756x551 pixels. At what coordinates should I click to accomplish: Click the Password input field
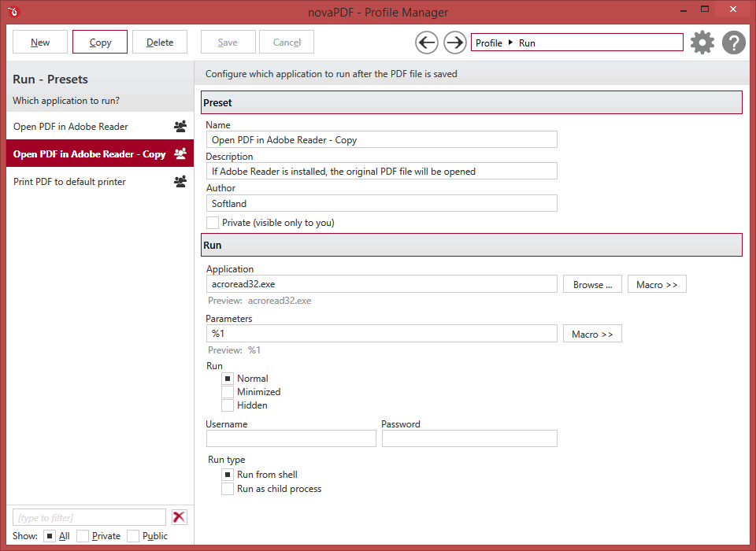click(x=469, y=438)
